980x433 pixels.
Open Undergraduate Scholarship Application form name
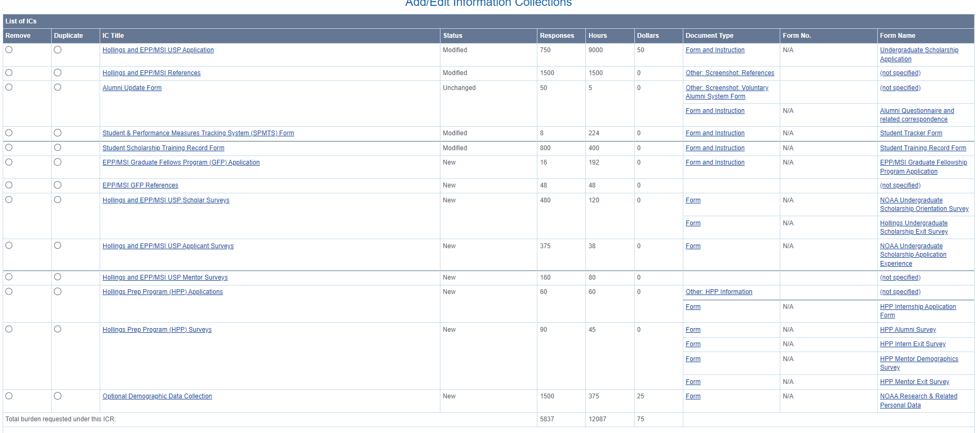918,50
